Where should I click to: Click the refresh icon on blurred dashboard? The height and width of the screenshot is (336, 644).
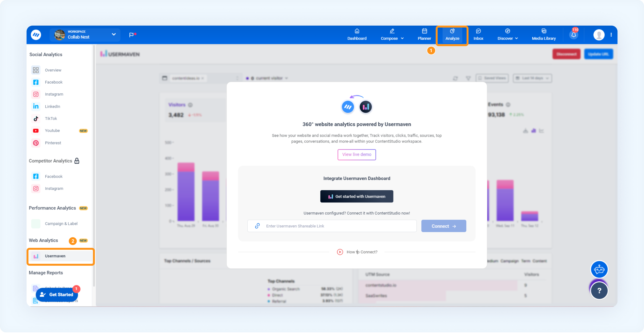click(x=455, y=78)
